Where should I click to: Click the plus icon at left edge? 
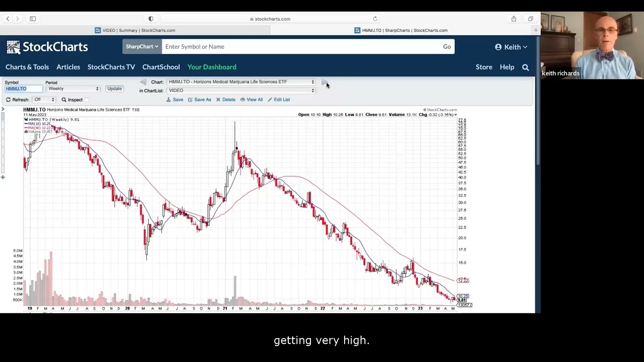[3, 177]
